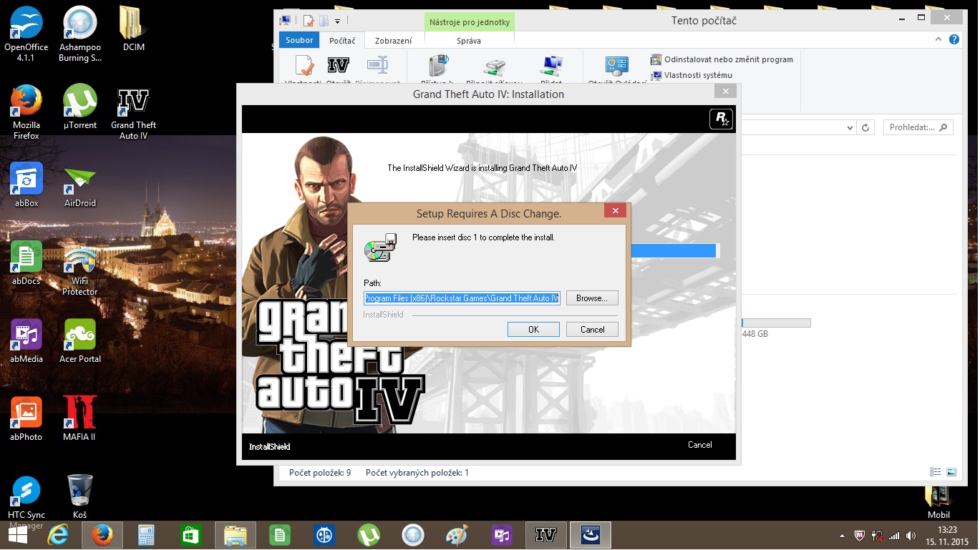Open the Ashampoo disc icon on taskbar
This screenshot has width=980, height=550.
(413, 534)
